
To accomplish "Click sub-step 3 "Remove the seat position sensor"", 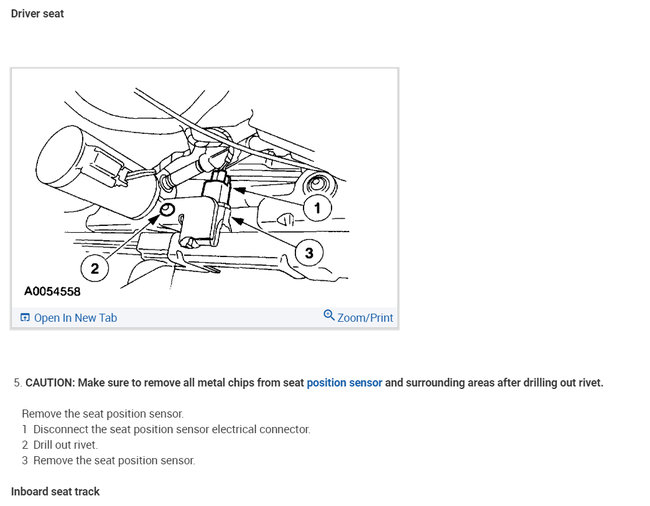I will click(113, 461).
